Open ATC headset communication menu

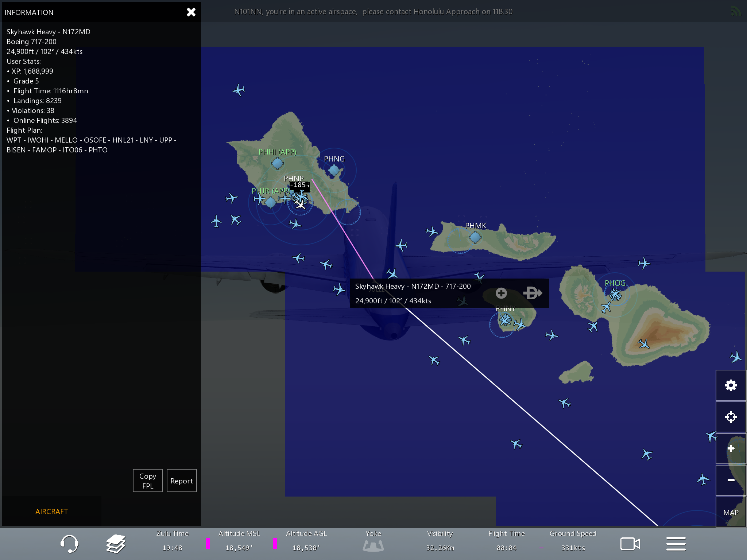69,544
